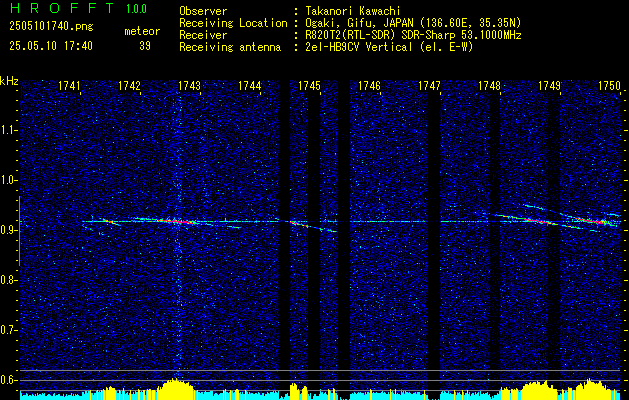Click the timestamp 25.05.10 17:40
Screen dimensions: 629x400
(x=51, y=46)
